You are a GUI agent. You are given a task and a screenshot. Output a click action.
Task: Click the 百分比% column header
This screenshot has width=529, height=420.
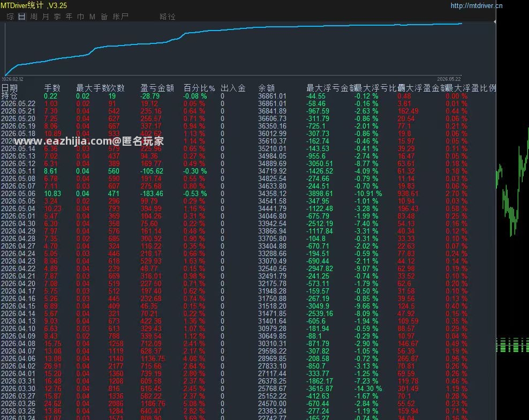pos(199,88)
